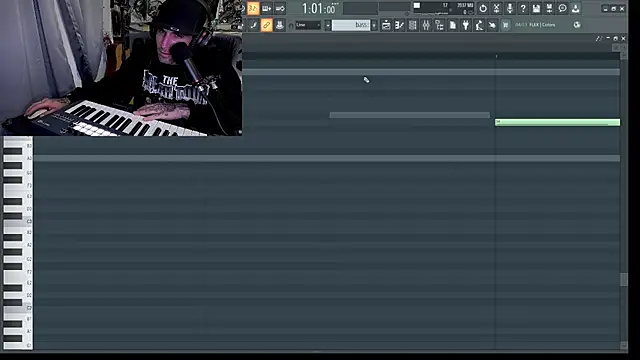This screenshot has width=640, height=360.
Task: Click the shop cart button
Action: click(x=505, y=25)
